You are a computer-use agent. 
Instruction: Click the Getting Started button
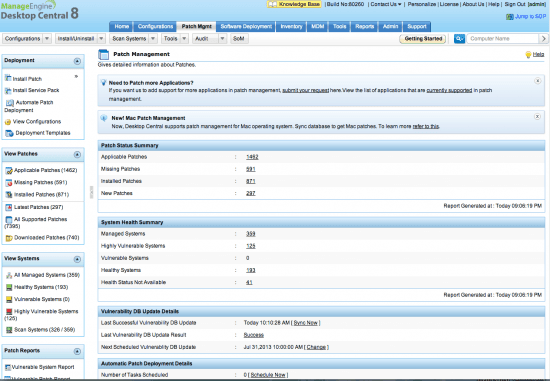423,39
